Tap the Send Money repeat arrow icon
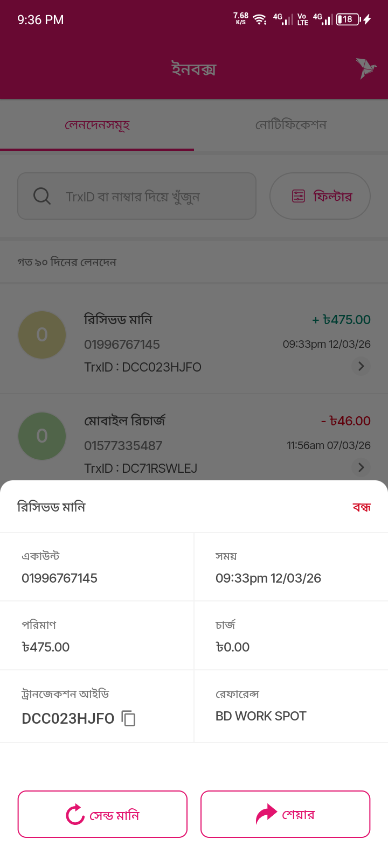This screenshot has height=868, width=388. coord(75,814)
